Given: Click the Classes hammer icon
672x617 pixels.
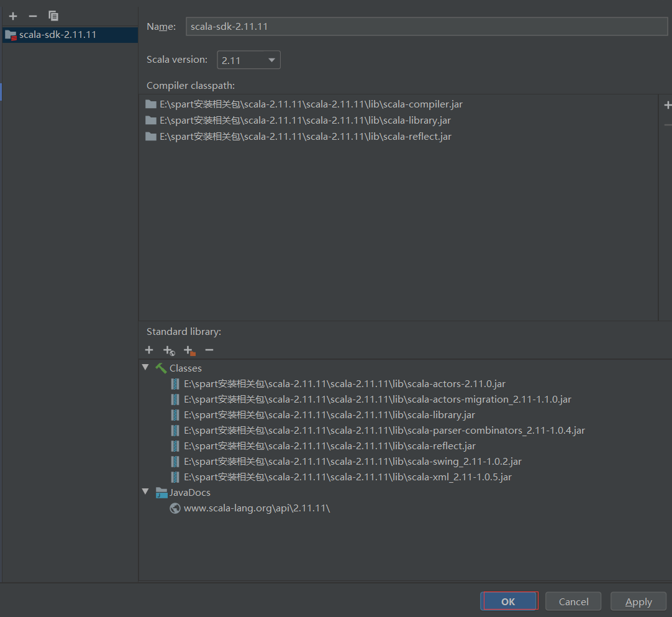Looking at the screenshot, I should [161, 368].
